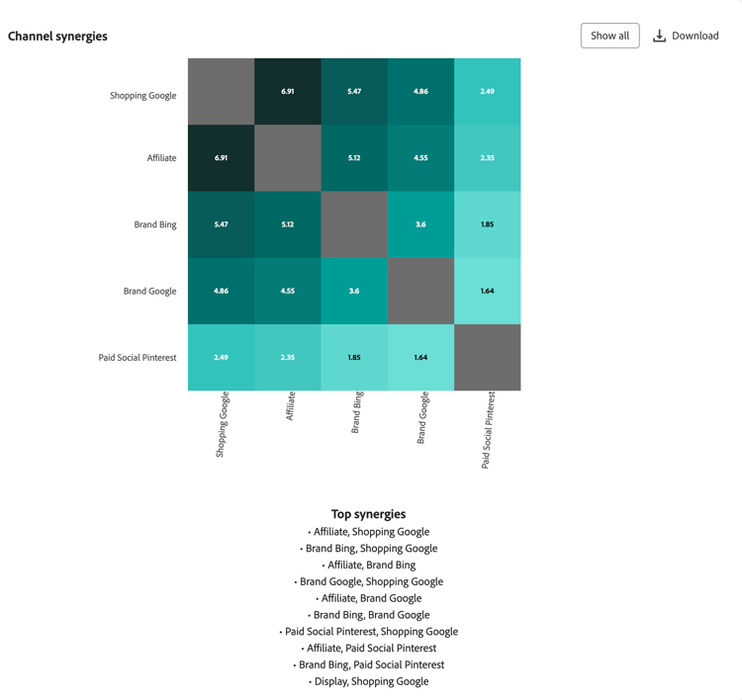Select "Display, Shopping Google" in Top synergies
Image resolution: width=742 pixels, height=700 pixels.
pyautogui.click(x=369, y=681)
